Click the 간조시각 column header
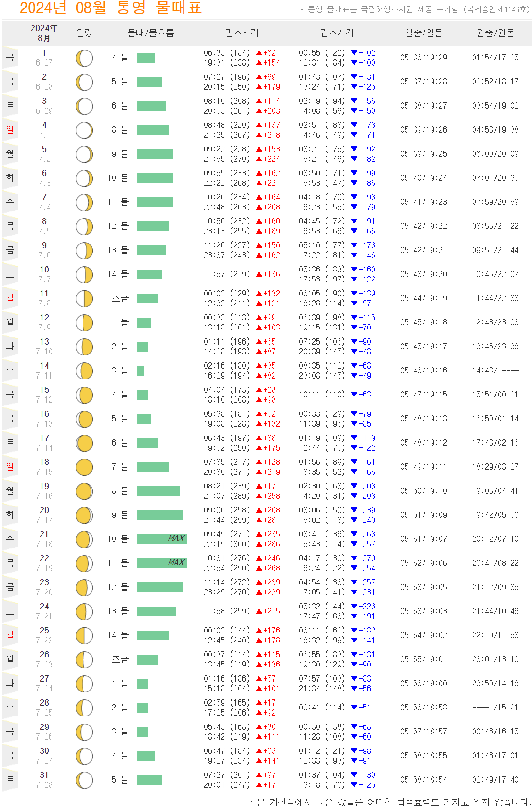Viewport: 532px width, 809px height. [337, 33]
